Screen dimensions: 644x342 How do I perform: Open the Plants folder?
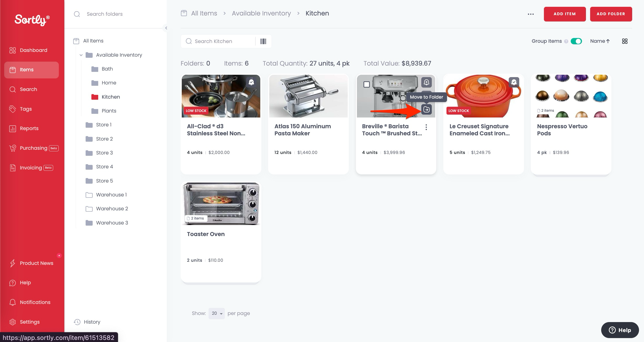tap(103, 111)
